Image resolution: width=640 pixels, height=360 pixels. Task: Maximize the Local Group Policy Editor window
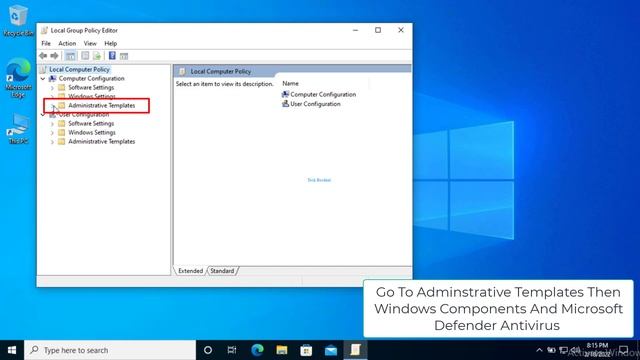(378, 30)
